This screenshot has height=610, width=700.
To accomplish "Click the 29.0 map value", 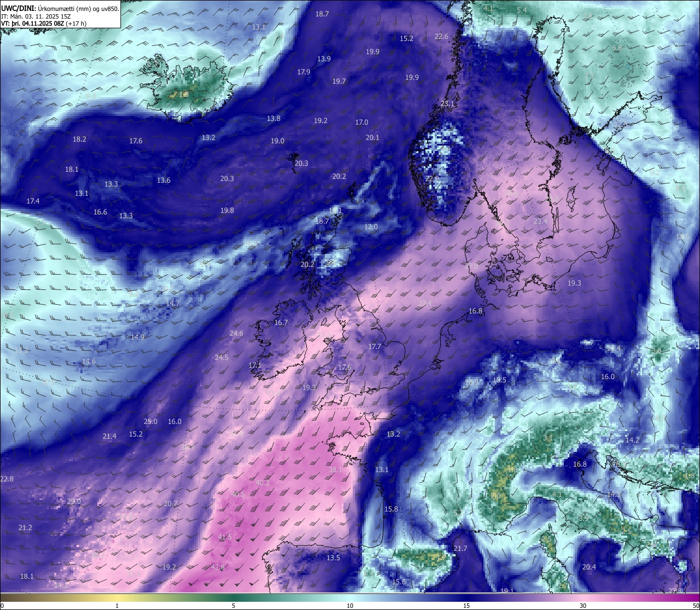I will (x=74, y=502).
